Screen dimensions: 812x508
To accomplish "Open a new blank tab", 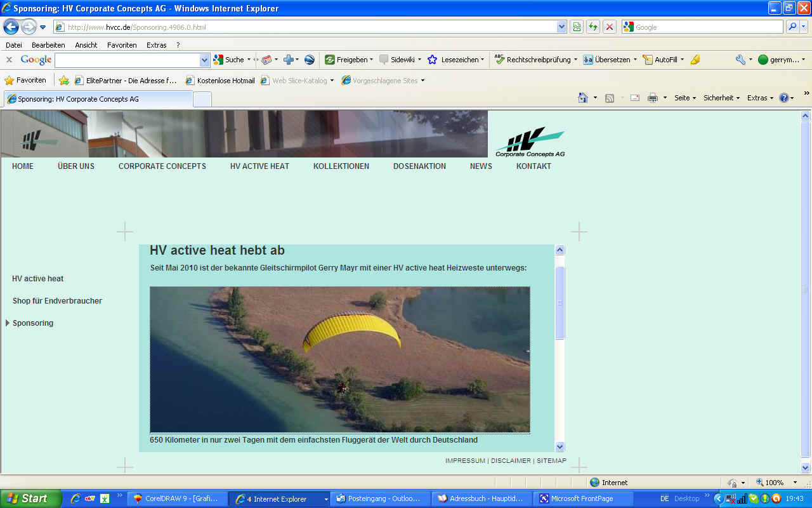I will click(202, 100).
